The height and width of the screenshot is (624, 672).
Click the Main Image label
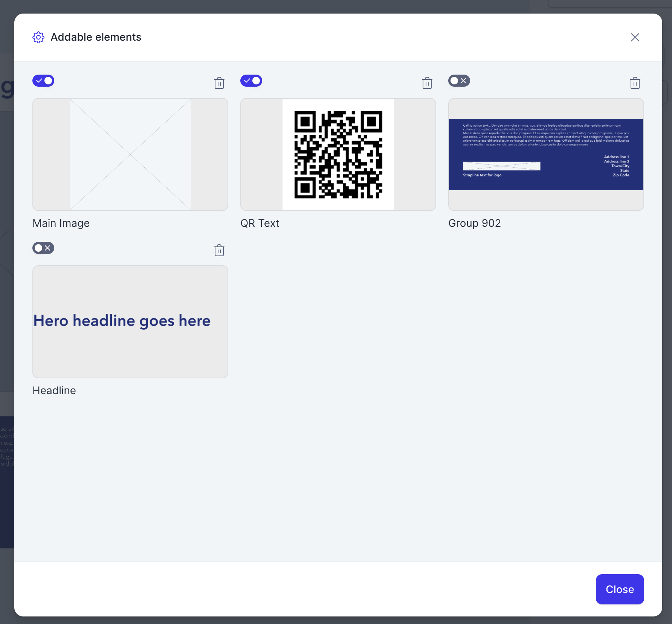tap(61, 223)
